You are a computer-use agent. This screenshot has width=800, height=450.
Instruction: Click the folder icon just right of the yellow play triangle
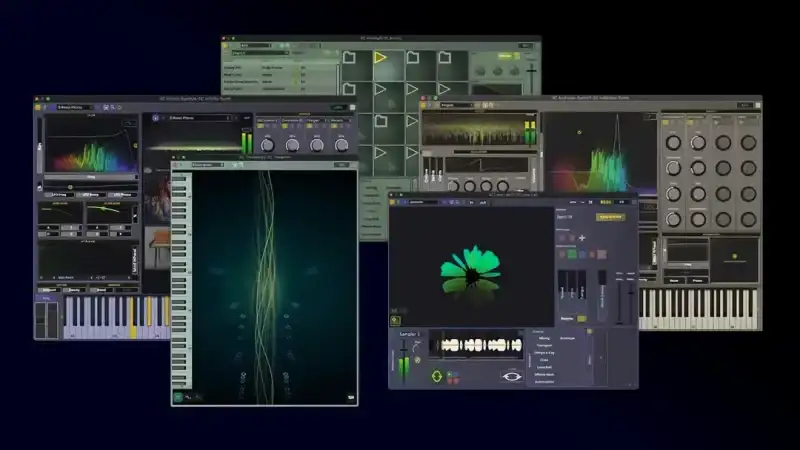click(x=413, y=57)
